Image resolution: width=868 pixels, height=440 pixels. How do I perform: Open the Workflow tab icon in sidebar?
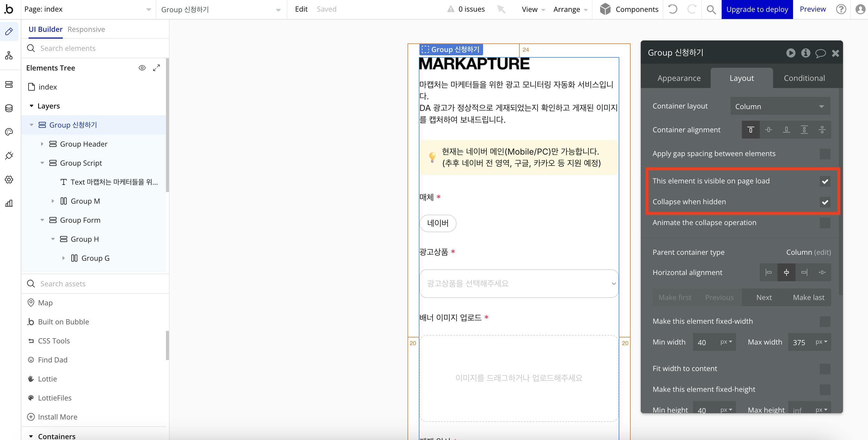click(9, 55)
